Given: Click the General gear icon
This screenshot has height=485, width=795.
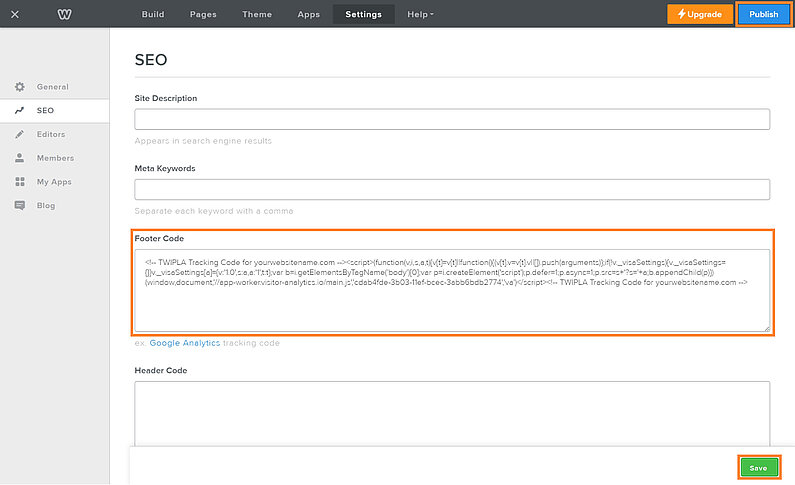Looking at the screenshot, I should coord(19,87).
